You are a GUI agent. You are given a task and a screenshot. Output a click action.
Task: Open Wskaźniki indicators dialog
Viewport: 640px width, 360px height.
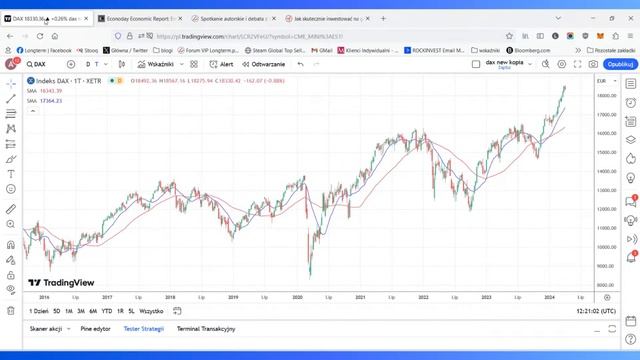156,64
